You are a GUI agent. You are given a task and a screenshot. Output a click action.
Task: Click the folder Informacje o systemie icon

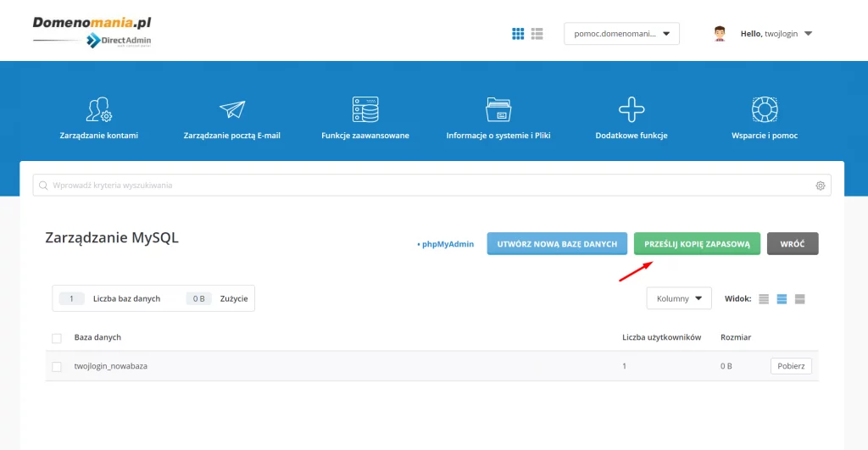498,109
